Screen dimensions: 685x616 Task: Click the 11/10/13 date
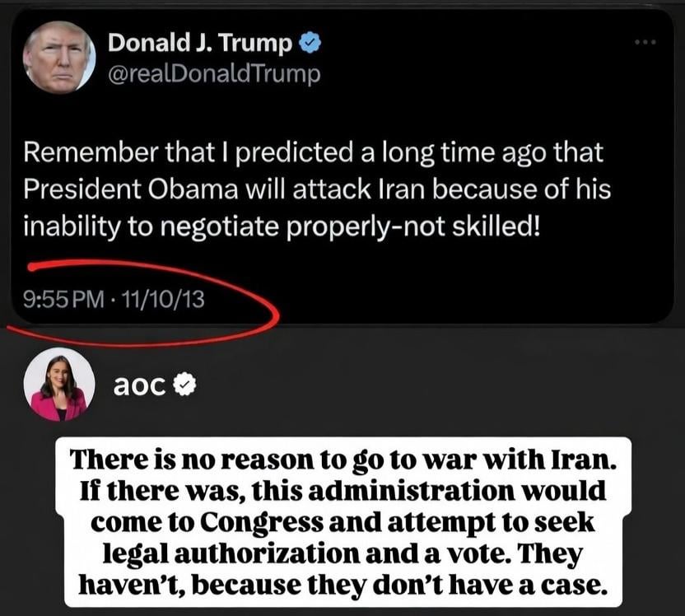pyautogui.click(x=163, y=299)
